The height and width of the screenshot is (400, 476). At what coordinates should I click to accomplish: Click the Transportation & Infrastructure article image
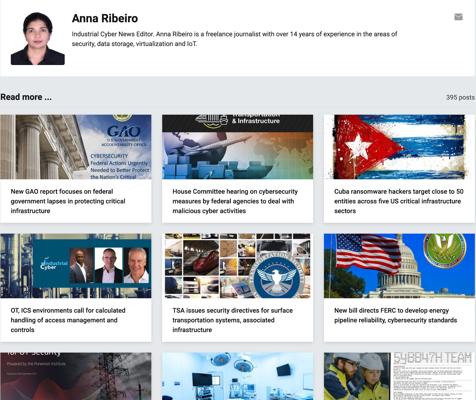point(237,147)
